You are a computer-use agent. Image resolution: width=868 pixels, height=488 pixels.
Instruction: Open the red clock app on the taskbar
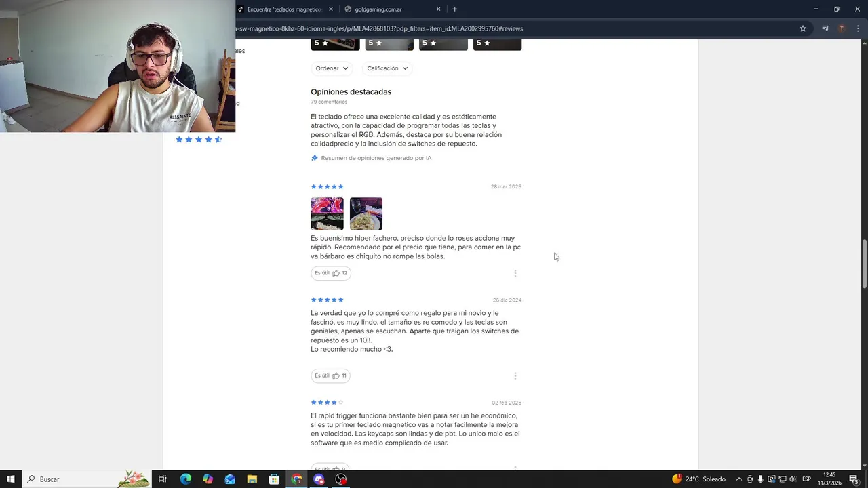coord(341,479)
